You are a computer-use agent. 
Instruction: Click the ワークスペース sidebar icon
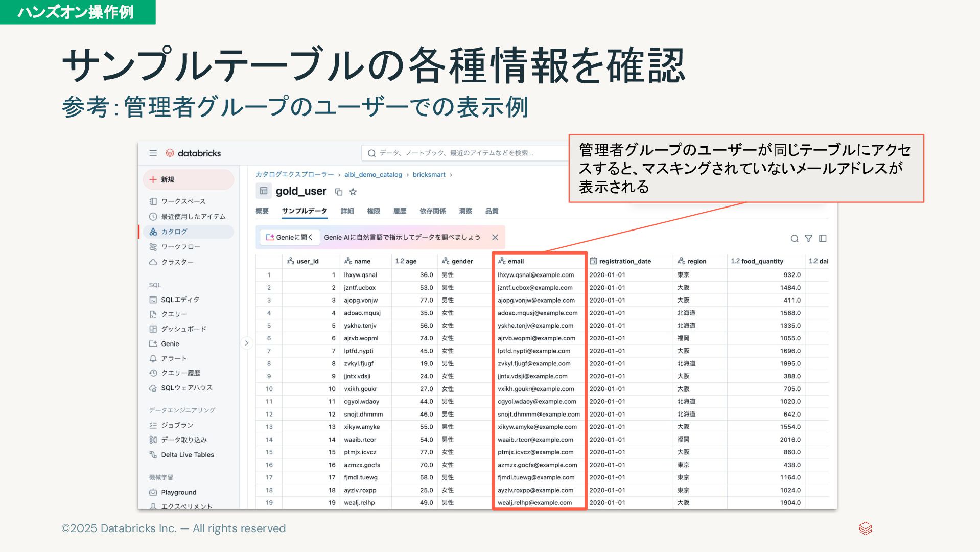[153, 201]
